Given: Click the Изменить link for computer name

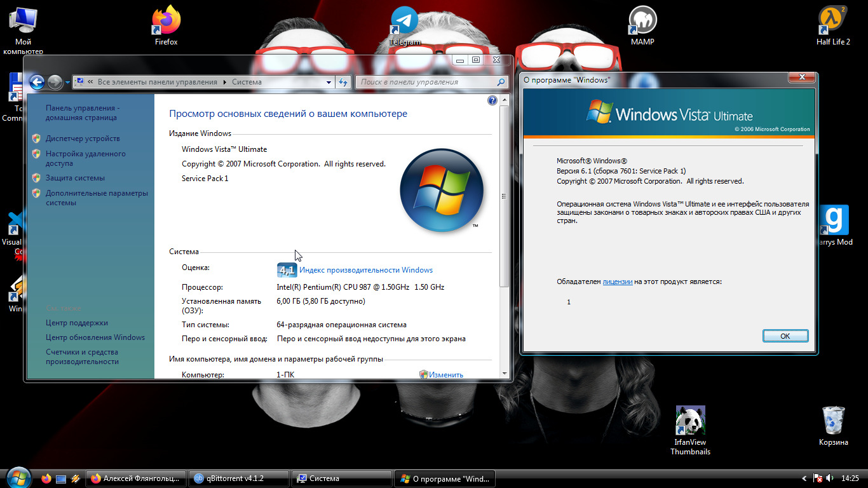Looking at the screenshot, I should pyautogui.click(x=446, y=375).
